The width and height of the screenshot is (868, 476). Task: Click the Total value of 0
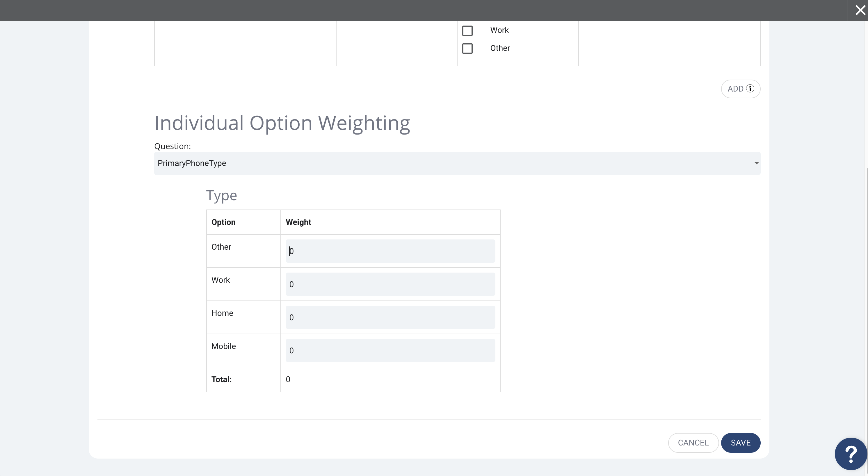288,380
